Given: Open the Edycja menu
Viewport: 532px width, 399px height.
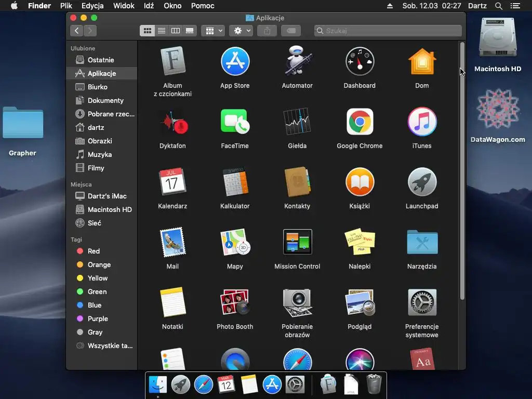Looking at the screenshot, I should [x=92, y=6].
